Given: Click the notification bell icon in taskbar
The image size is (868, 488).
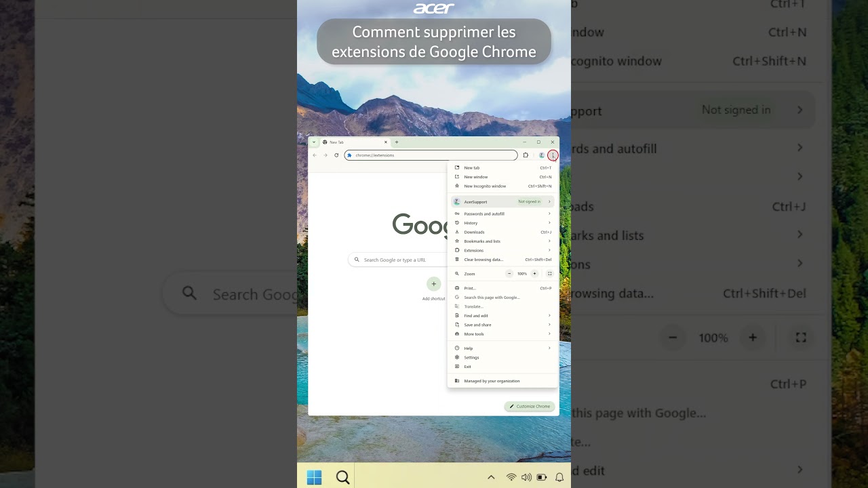Looking at the screenshot, I should pyautogui.click(x=559, y=476).
